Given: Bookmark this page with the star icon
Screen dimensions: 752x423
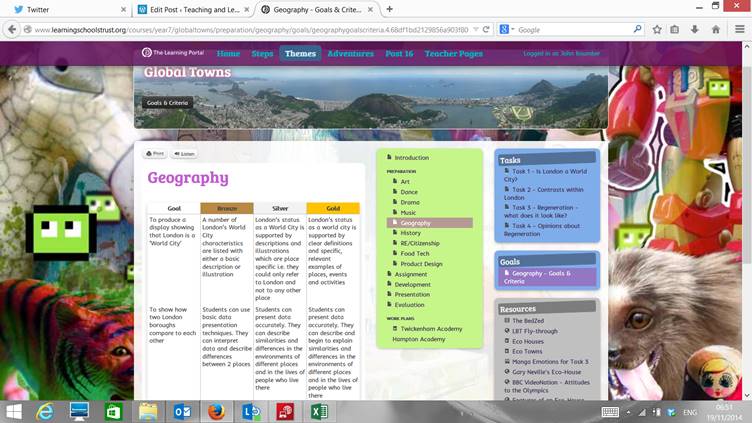Looking at the screenshot, I should click(x=657, y=30).
